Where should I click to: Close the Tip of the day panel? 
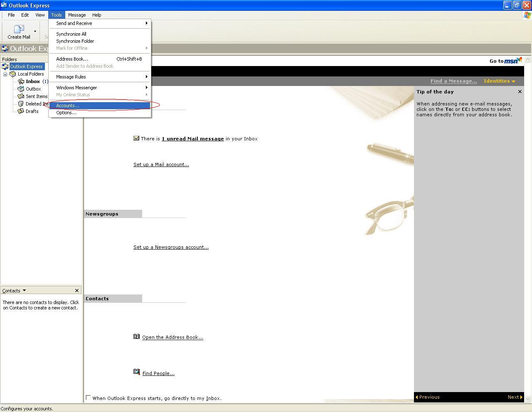tap(520, 92)
